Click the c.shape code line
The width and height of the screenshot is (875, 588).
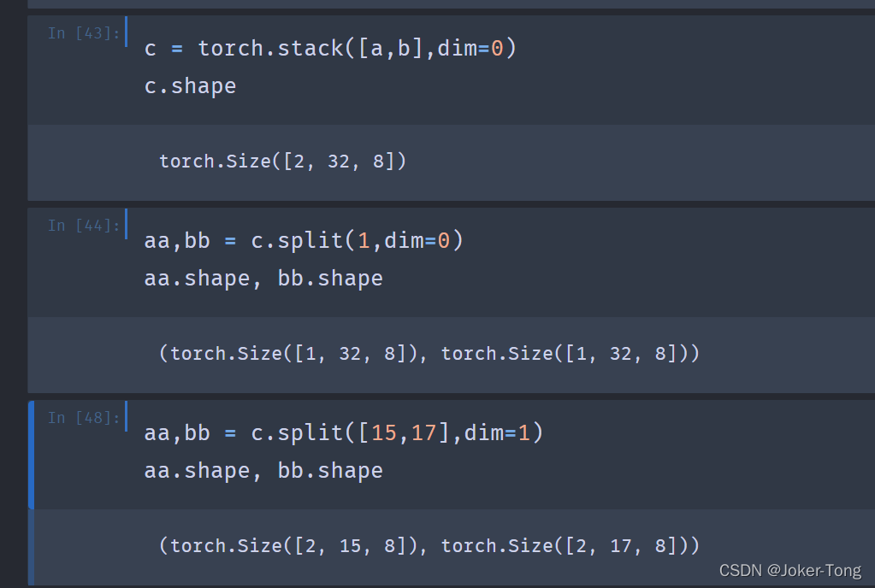tap(190, 86)
